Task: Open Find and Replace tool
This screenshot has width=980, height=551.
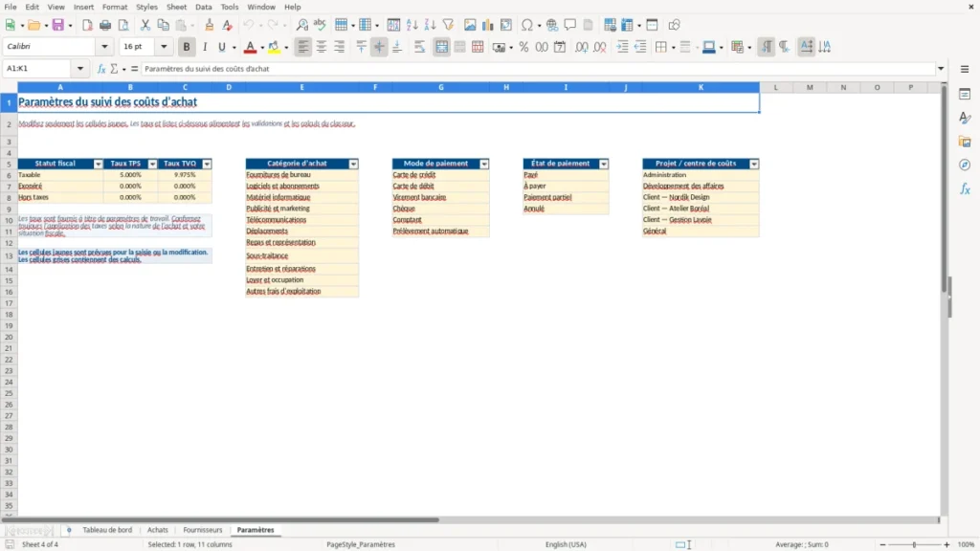Action: [301, 25]
